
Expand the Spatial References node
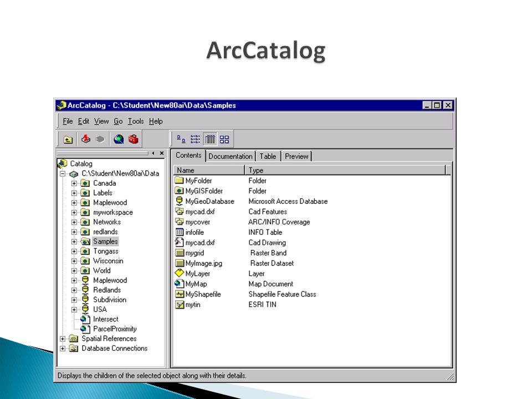pos(63,339)
